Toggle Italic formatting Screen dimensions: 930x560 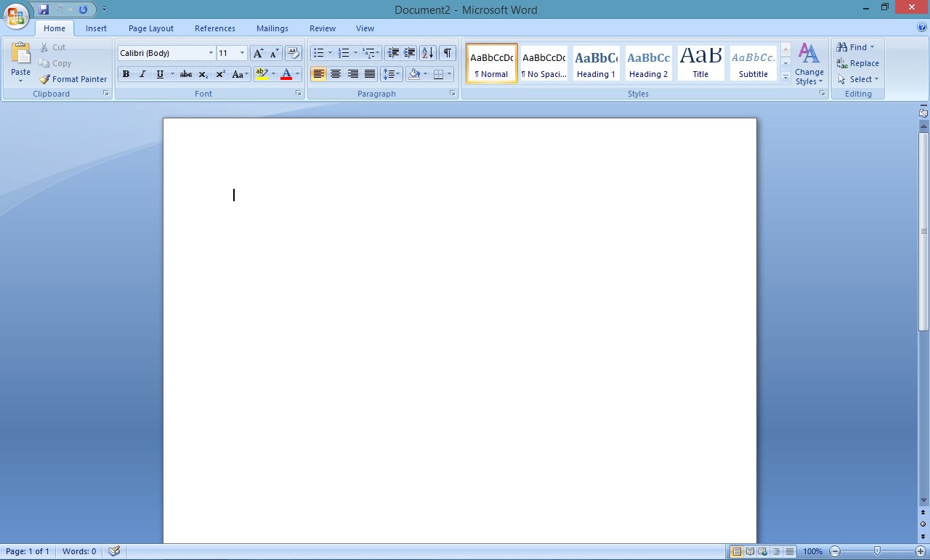click(142, 74)
